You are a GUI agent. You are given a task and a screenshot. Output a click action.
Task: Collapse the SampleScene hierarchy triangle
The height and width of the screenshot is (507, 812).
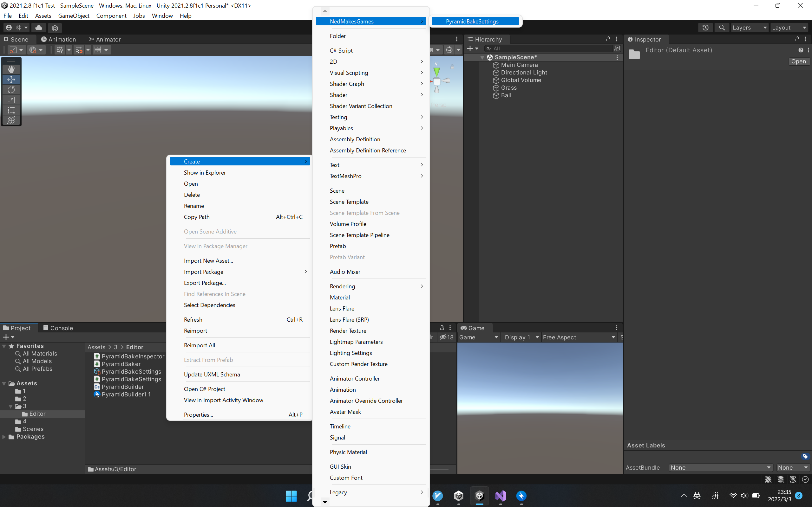[x=482, y=57]
